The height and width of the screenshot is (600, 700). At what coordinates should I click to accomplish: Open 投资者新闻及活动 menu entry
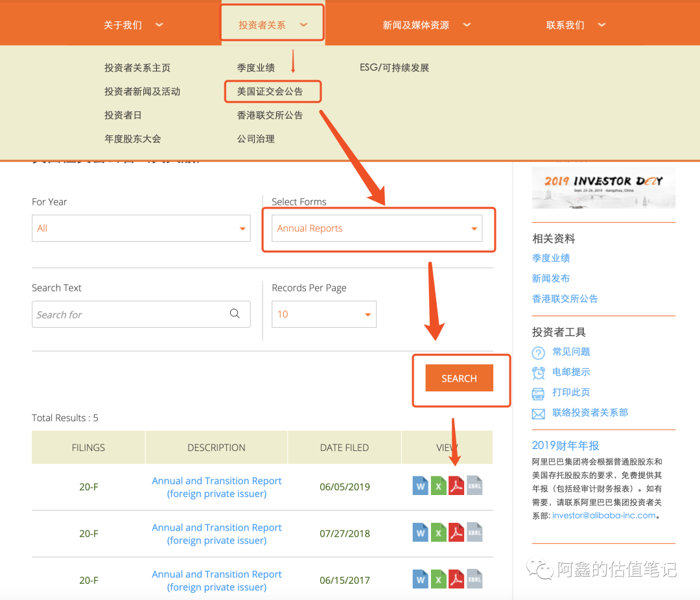(x=143, y=91)
